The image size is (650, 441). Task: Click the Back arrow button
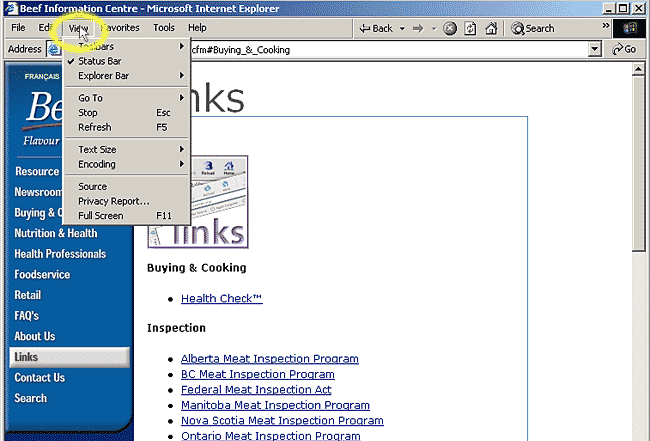[376, 29]
